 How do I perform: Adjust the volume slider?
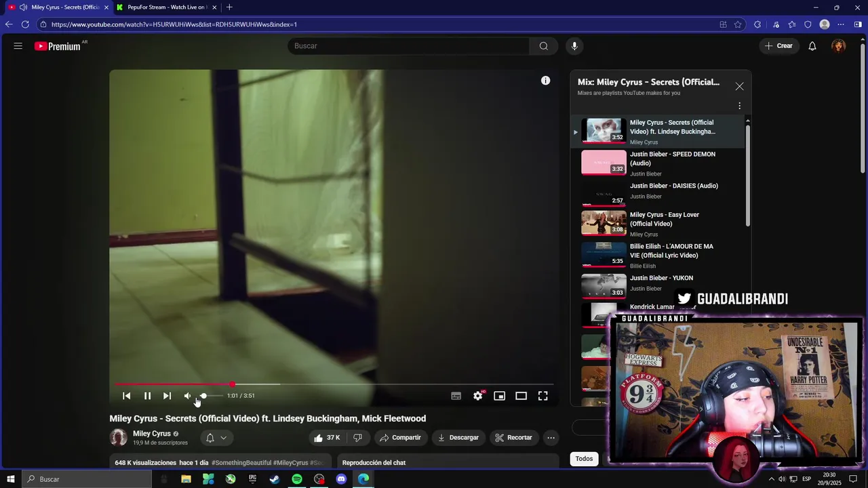click(x=210, y=396)
